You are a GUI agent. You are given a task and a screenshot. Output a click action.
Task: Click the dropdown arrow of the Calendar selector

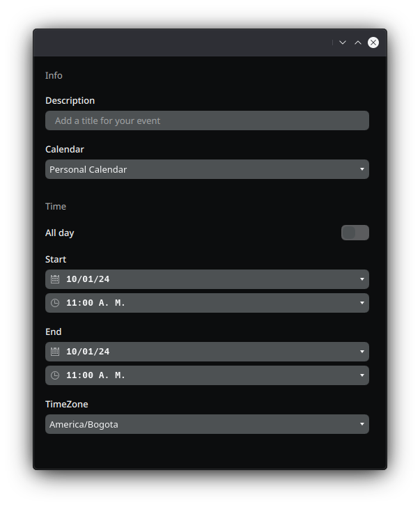coord(361,169)
